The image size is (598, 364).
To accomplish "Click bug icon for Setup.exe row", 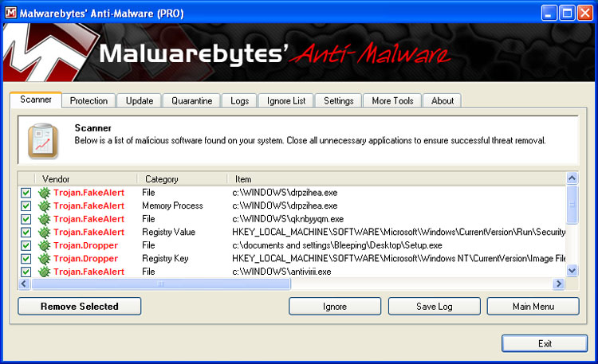I will 44,245.
